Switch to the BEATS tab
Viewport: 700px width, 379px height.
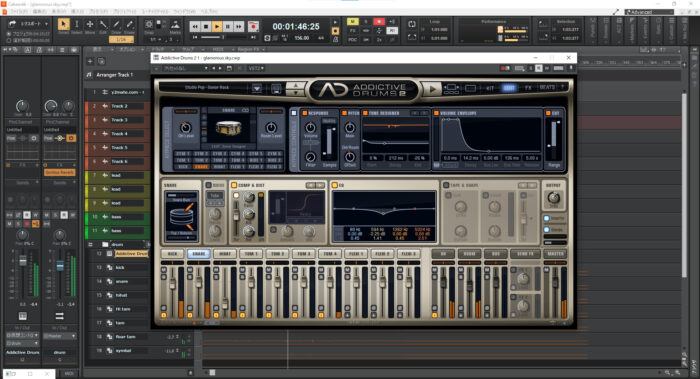click(x=547, y=87)
